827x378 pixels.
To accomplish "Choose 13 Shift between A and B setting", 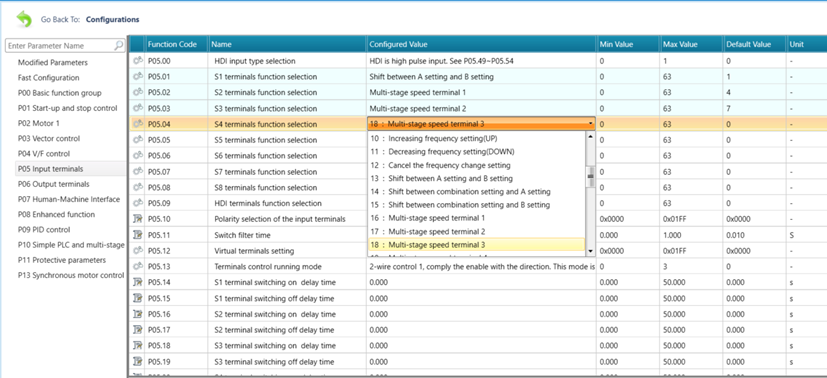I will 476,178.
